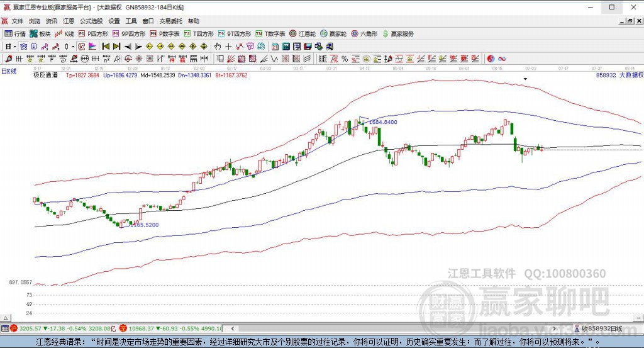Image resolution: width=644 pixels, height=348 pixels.
Task: Select the red fan lines tool
Action: point(231,59)
